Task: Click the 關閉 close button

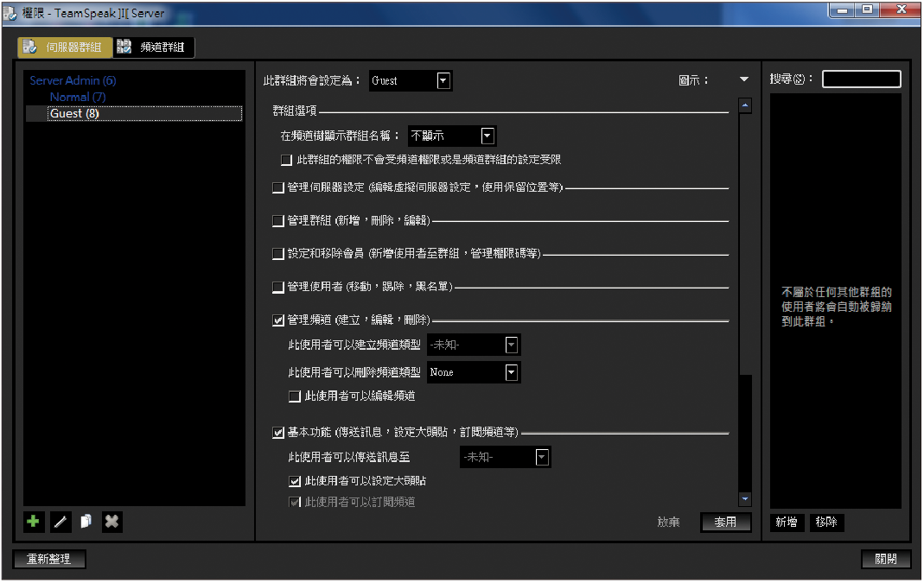Action: [886, 559]
